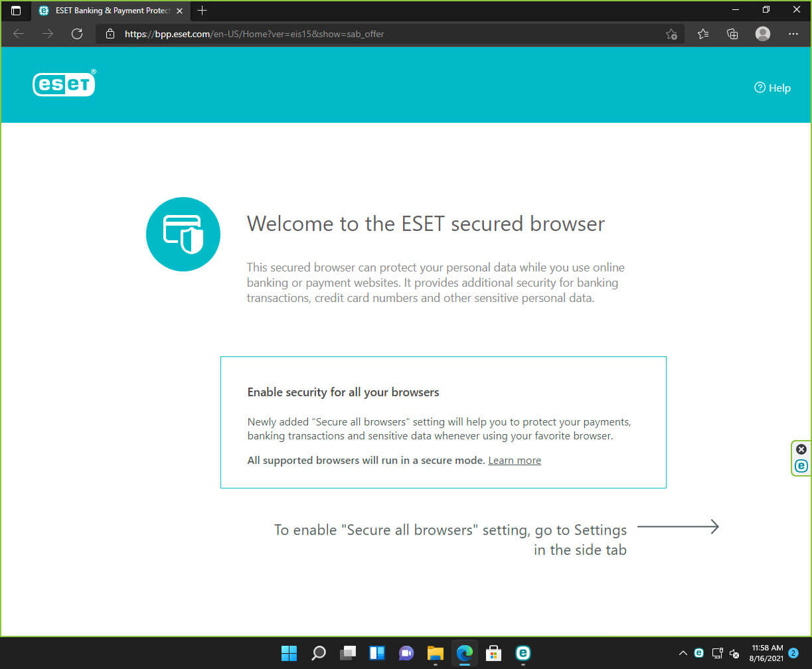Open the Collections button in toolbar
Viewport: 812px width, 669px height.
pos(732,34)
